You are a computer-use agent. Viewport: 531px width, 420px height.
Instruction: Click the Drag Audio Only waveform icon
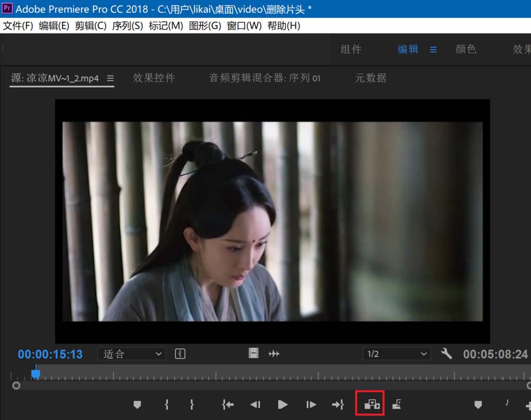coord(274,354)
